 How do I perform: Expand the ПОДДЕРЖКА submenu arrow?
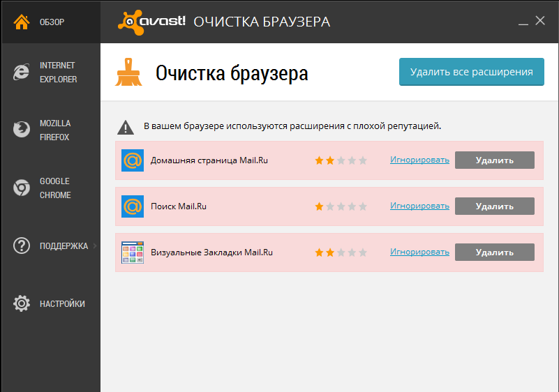(95, 246)
